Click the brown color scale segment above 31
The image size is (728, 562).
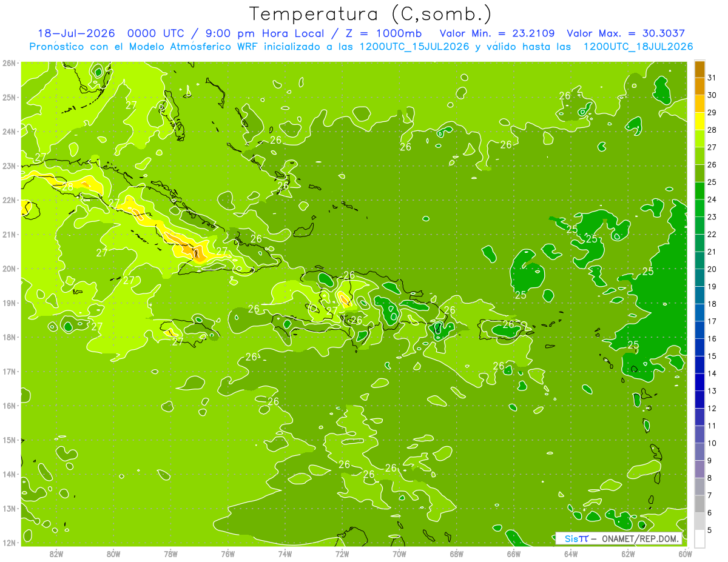click(x=699, y=69)
